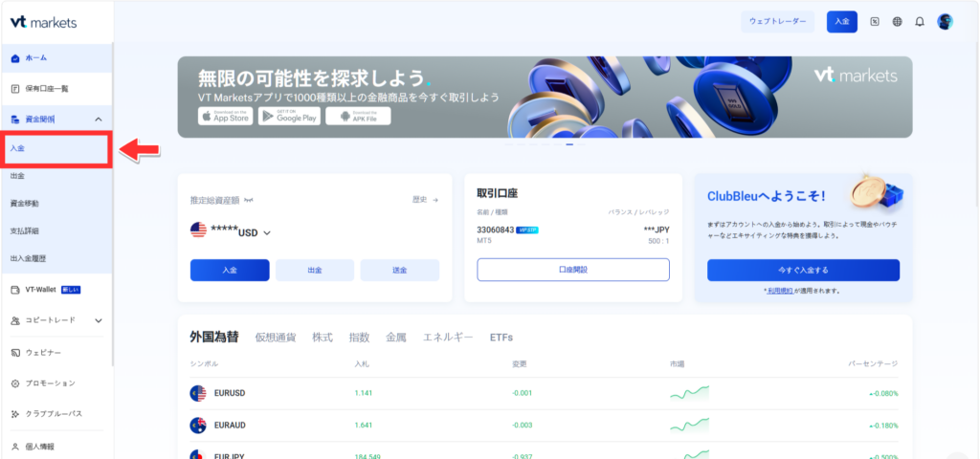Open the notifications bell icon
Viewport: 980px width, 459px height.
[920, 21]
